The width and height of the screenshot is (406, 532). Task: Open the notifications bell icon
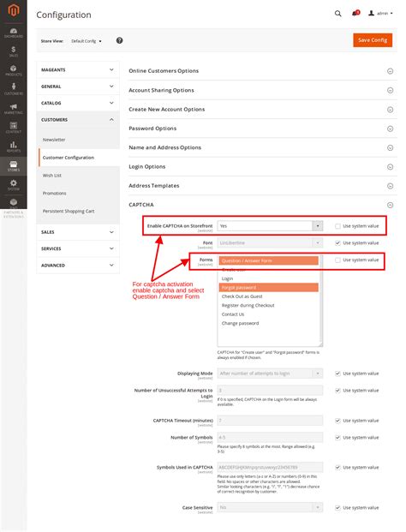click(355, 13)
